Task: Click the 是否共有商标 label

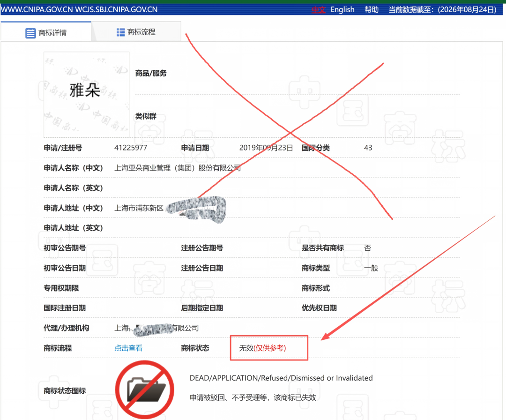Action: [x=322, y=248]
